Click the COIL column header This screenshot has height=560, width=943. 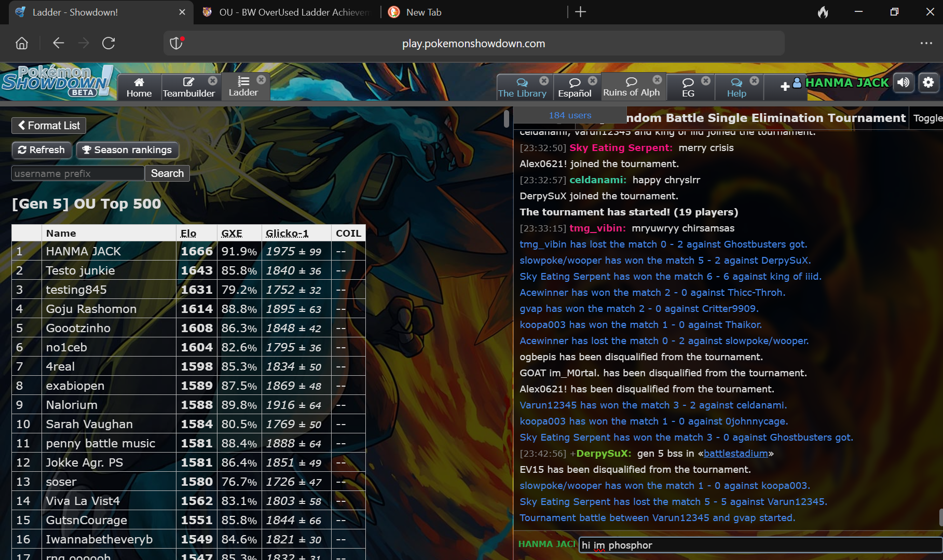348,234
